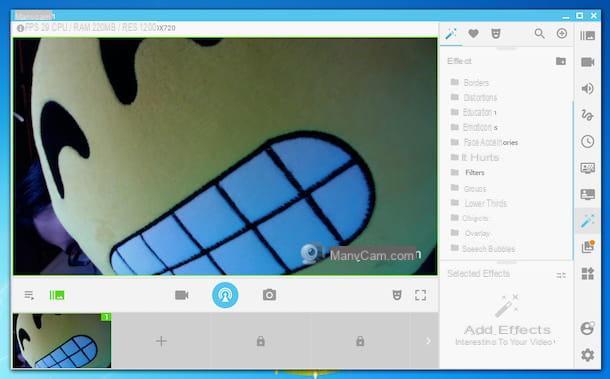Expand the Borders effects folder
Viewport: 610px width, 379px height.
pos(470,82)
